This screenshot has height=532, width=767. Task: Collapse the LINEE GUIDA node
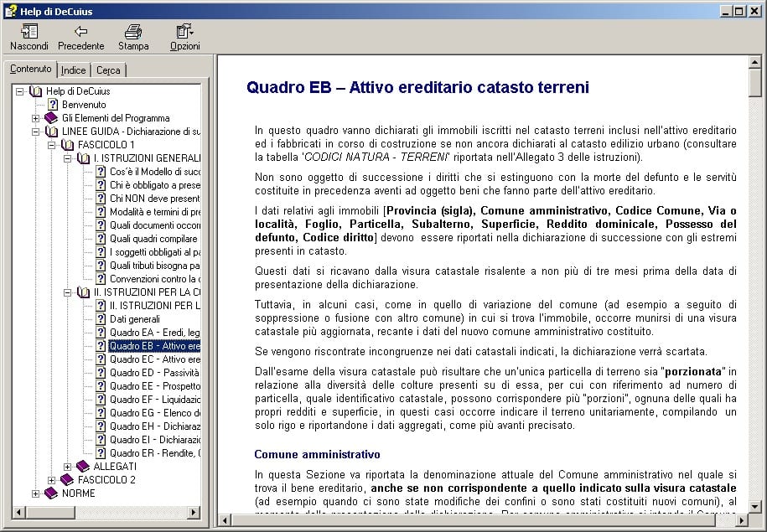point(35,132)
